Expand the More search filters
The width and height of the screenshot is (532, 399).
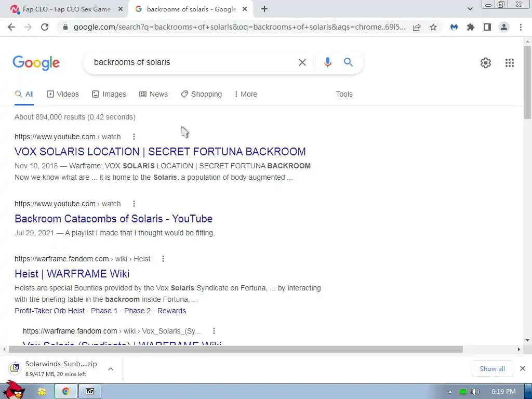click(x=246, y=95)
